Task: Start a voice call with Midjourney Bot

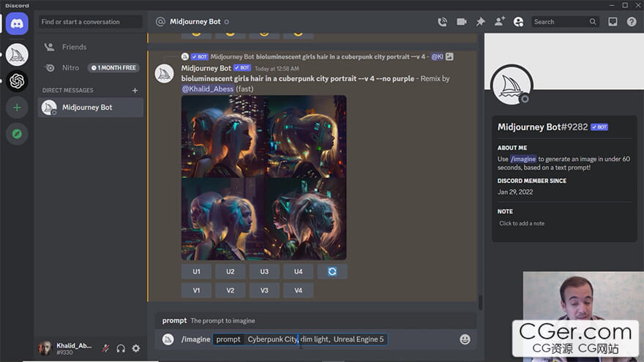Action: (x=442, y=22)
